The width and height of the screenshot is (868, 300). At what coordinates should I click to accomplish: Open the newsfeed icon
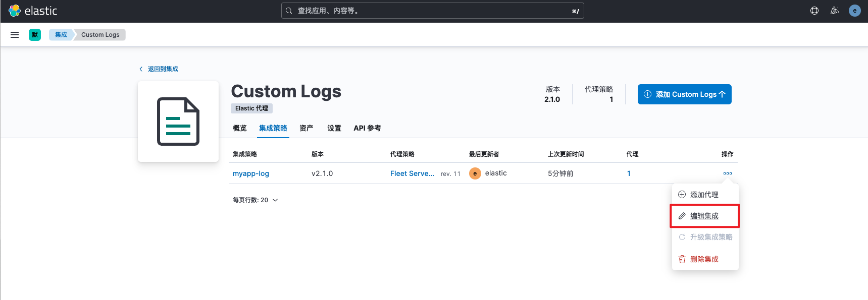pos(835,11)
